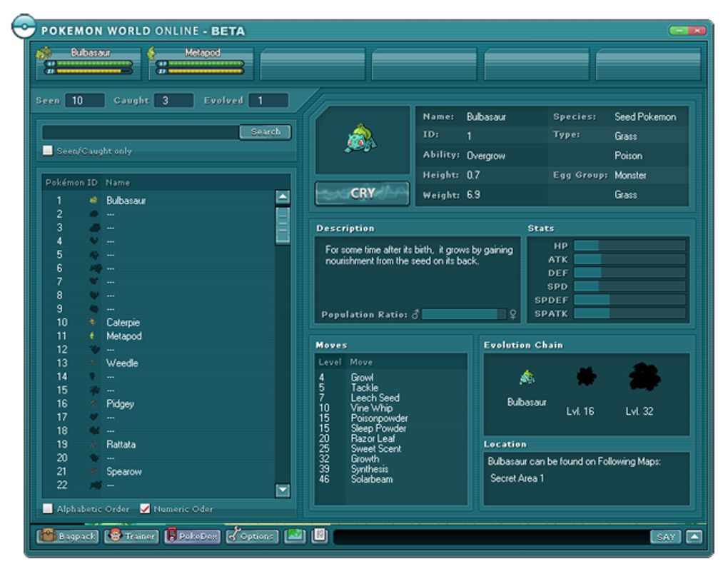Select Spearow in the Pokémon list
This screenshot has height=574, width=728.
pyautogui.click(x=158, y=471)
